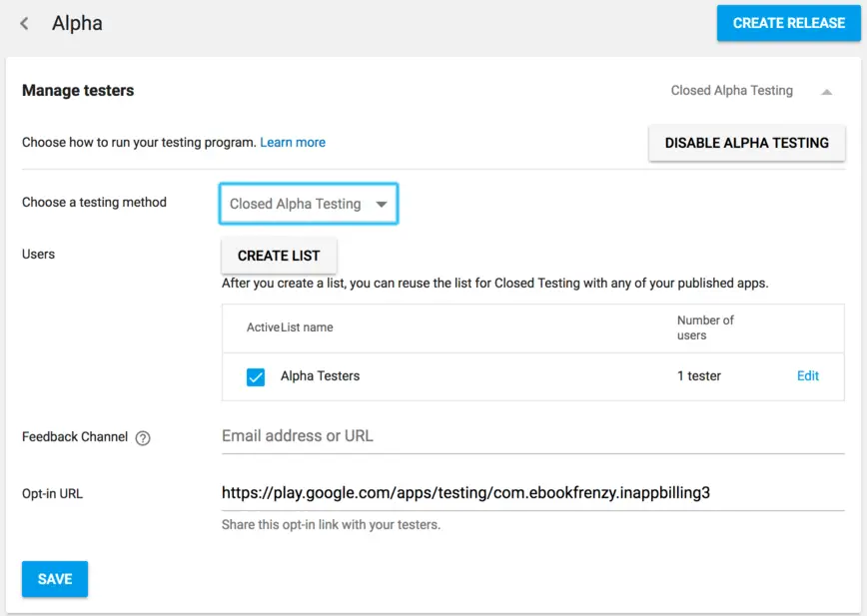Open the Feedback Channel help icon
This screenshot has width=867, height=616.
[143, 437]
